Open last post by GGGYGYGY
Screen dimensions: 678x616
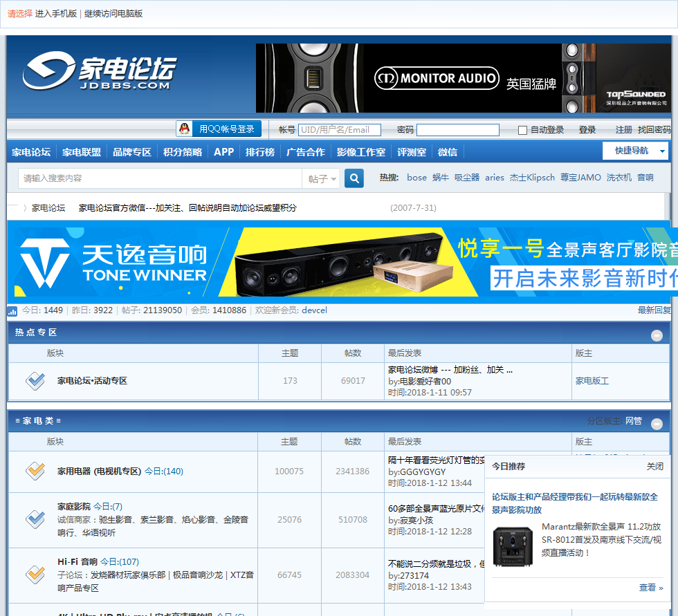[x=436, y=460]
